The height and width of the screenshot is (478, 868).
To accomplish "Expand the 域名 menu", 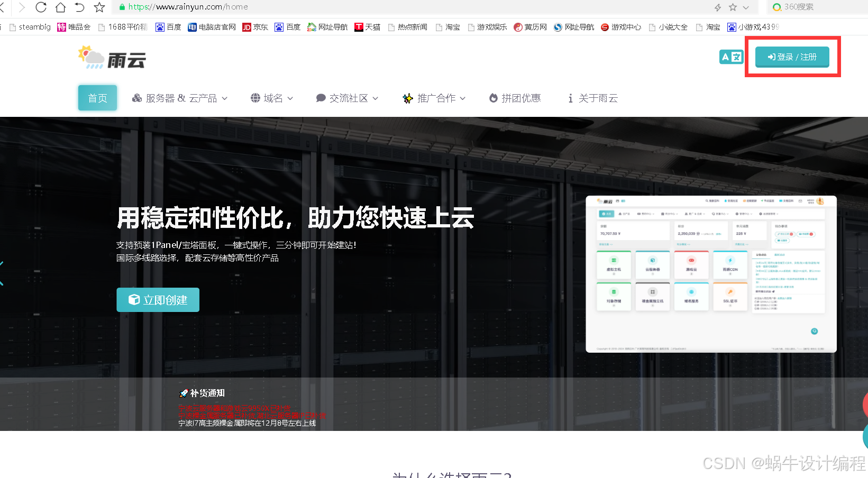I will pos(272,98).
